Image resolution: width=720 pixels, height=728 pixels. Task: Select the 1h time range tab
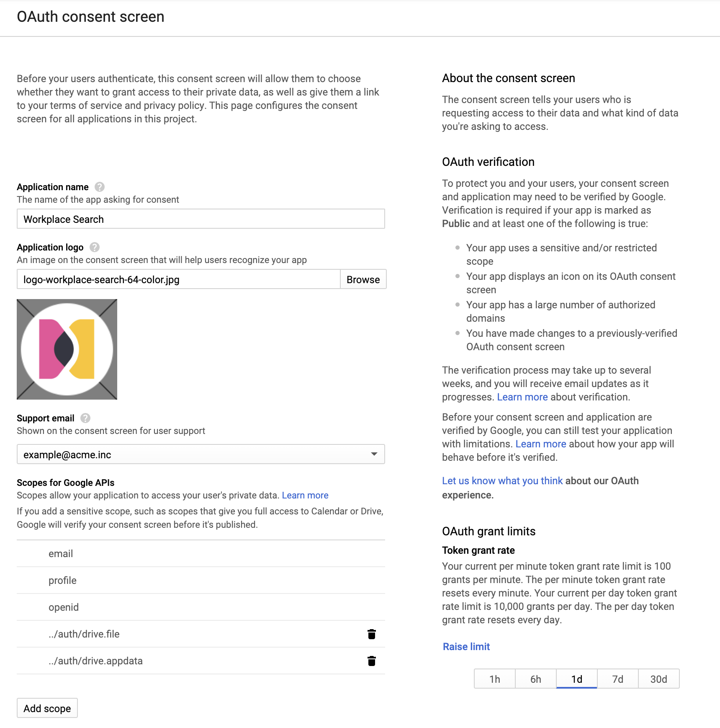coord(494,679)
